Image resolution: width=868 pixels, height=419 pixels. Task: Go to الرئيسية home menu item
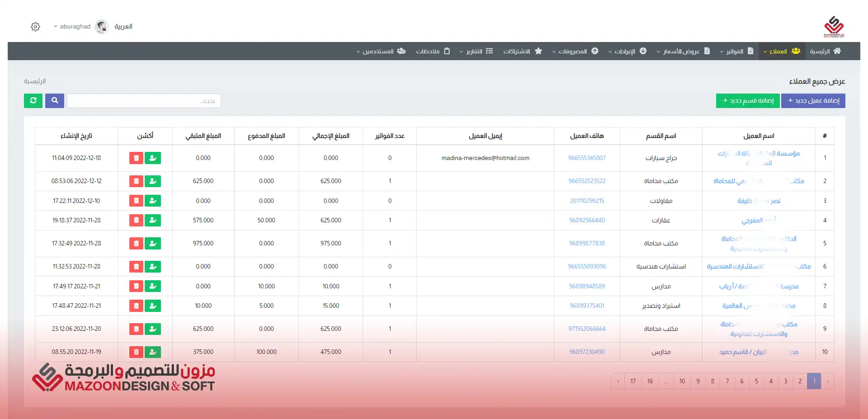tap(825, 52)
